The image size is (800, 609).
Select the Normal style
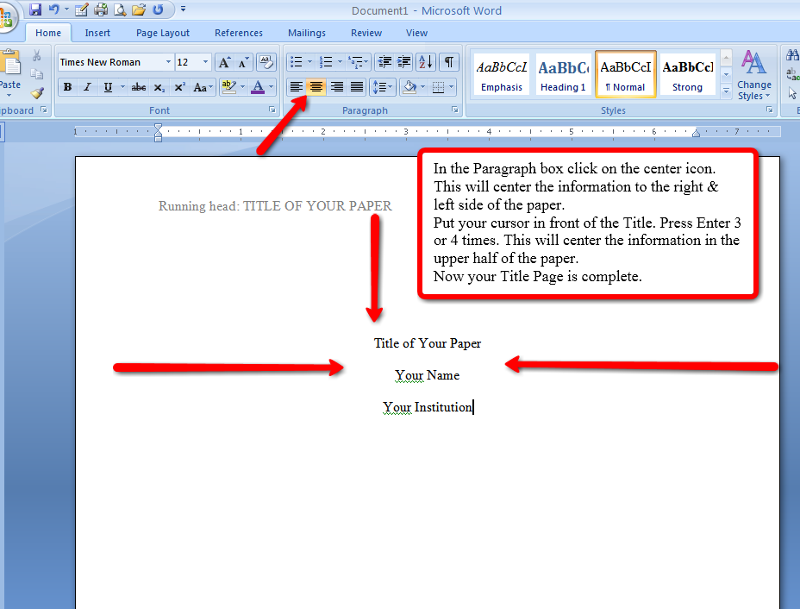[x=625, y=72]
